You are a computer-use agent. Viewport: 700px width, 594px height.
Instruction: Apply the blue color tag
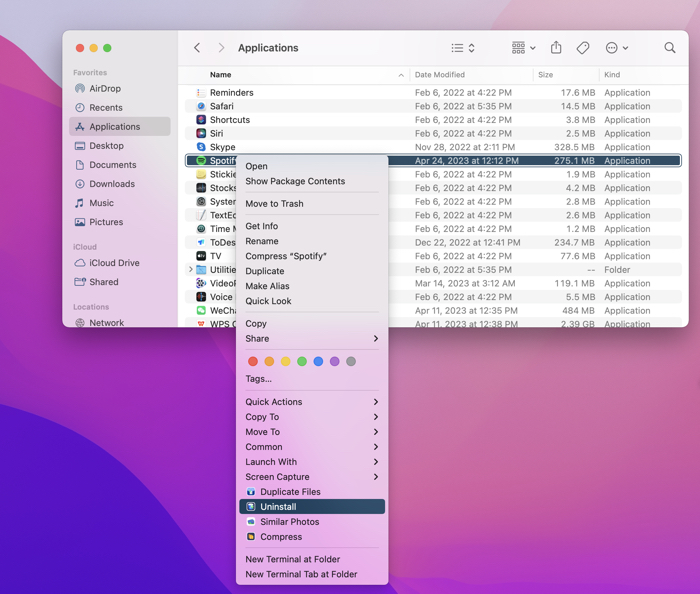pyautogui.click(x=318, y=362)
